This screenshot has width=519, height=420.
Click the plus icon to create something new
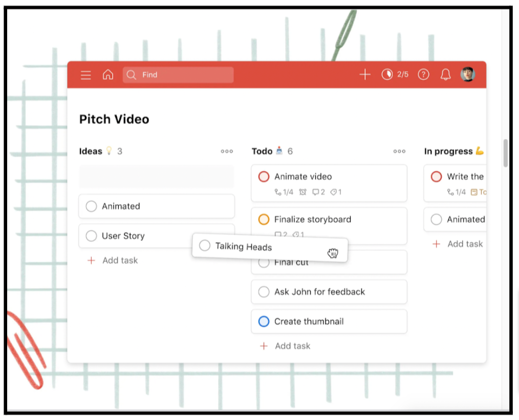point(365,75)
